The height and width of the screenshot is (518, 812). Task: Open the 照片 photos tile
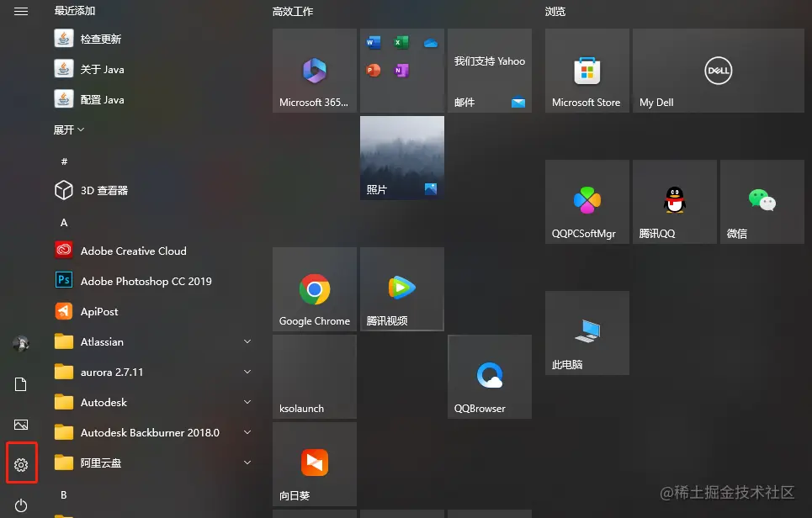point(402,158)
